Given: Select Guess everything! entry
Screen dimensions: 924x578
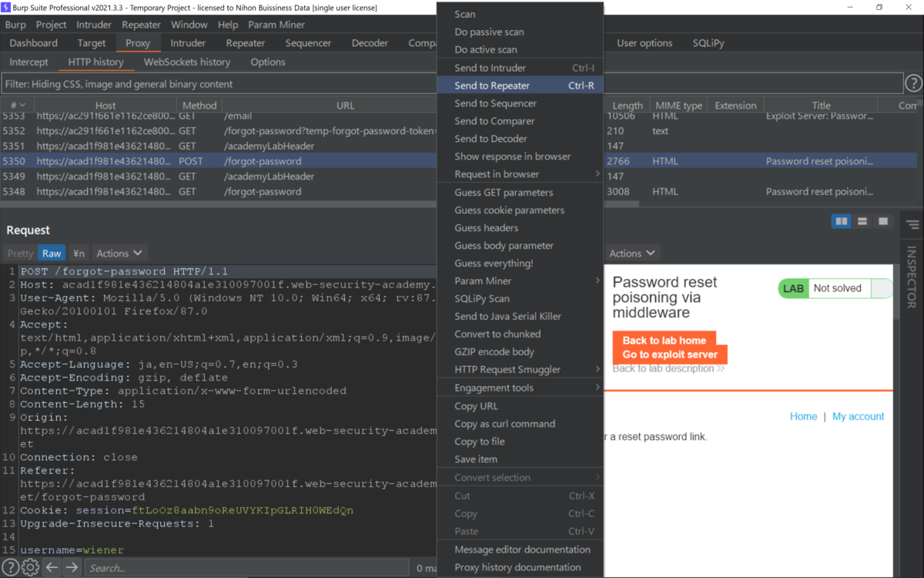Looking at the screenshot, I should click(520, 264).
